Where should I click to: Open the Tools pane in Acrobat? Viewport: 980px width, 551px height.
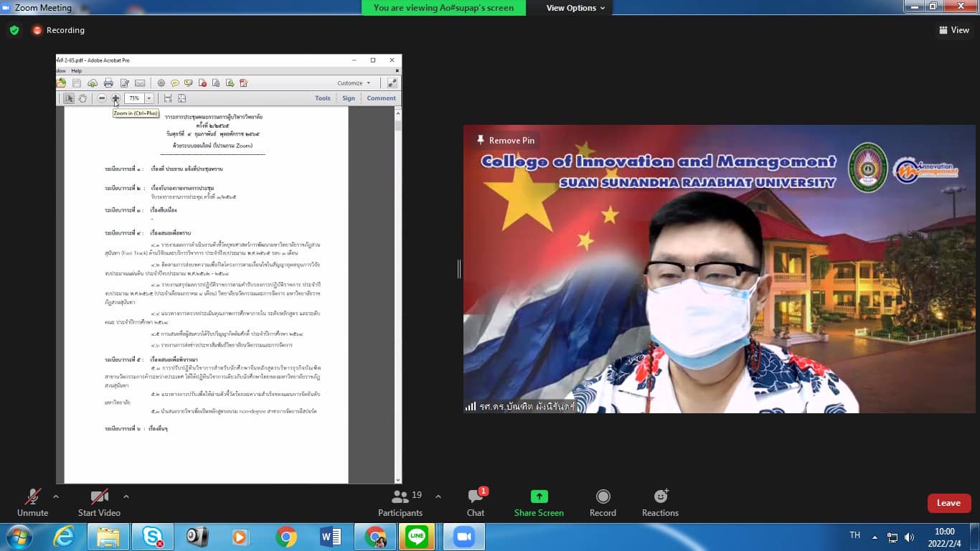point(323,98)
